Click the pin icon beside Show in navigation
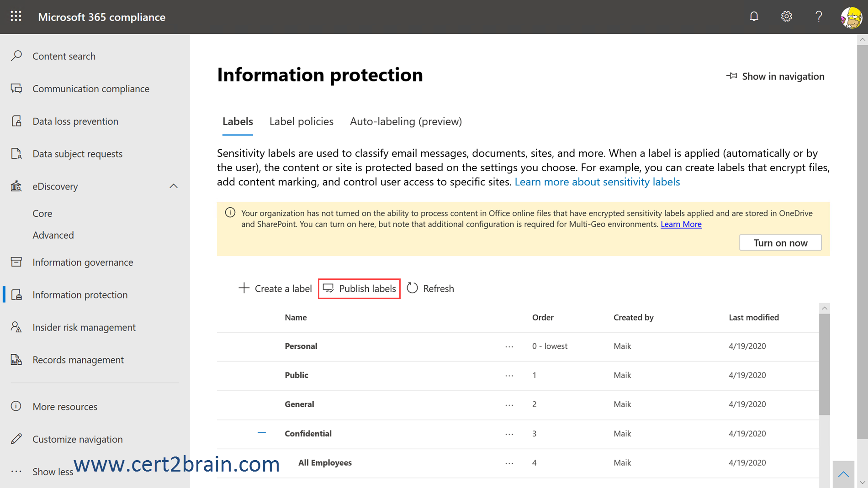This screenshot has width=868, height=488. tap(732, 76)
